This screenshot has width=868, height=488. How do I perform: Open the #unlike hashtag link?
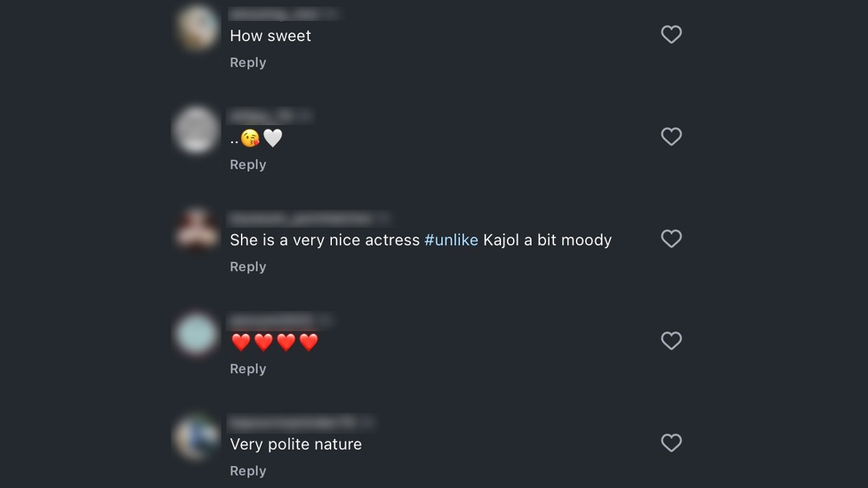pyautogui.click(x=451, y=240)
